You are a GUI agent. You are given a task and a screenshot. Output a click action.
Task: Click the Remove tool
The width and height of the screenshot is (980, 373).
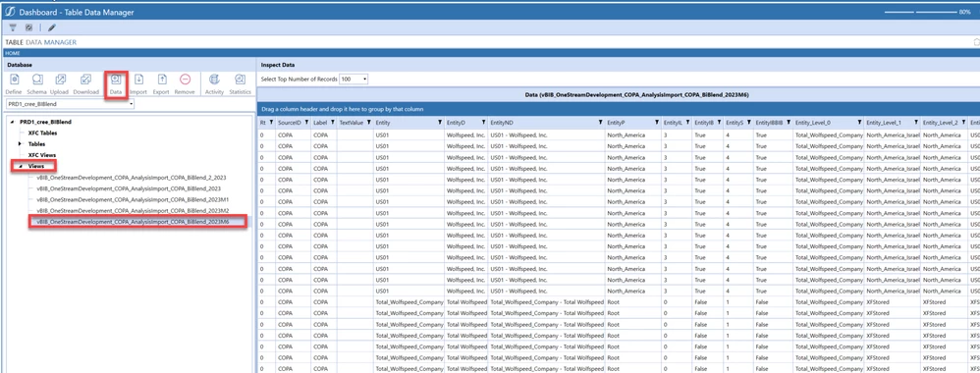(185, 84)
